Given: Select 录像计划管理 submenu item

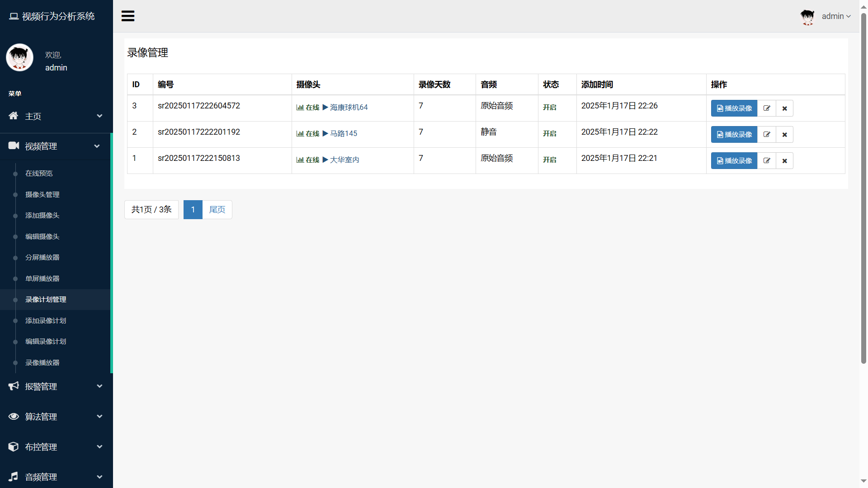Looking at the screenshot, I should tap(46, 300).
